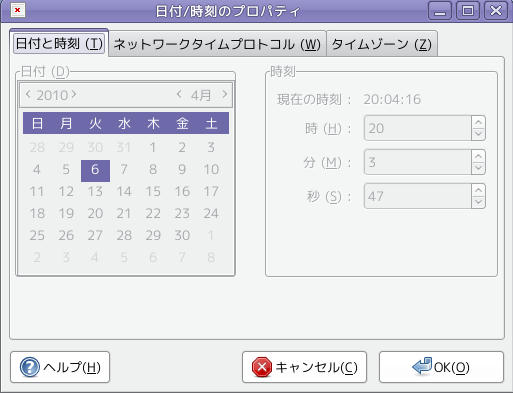Go to previous month arrow before 4月
The image size is (513, 393).
click(179, 94)
